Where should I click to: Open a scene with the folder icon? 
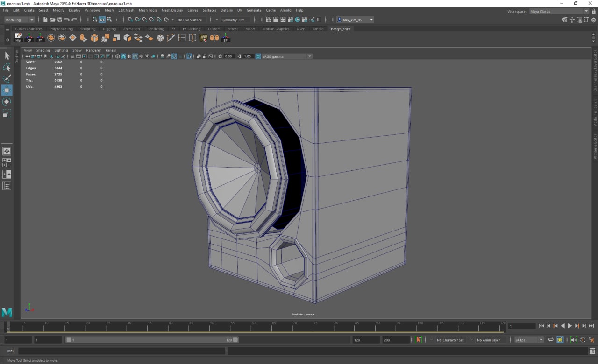pos(52,20)
